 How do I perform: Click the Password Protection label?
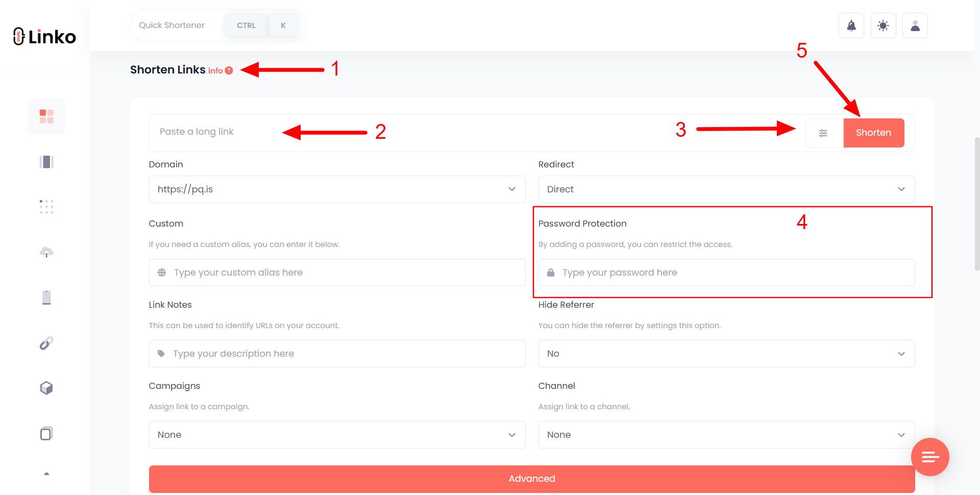[x=582, y=224]
